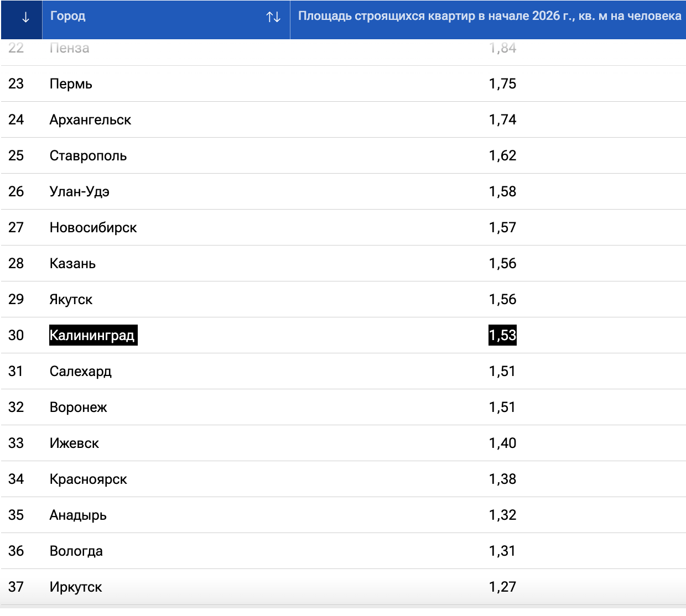Click the Улан-Удэ city cell
Viewport: 686px width, 616px height.
click(79, 192)
